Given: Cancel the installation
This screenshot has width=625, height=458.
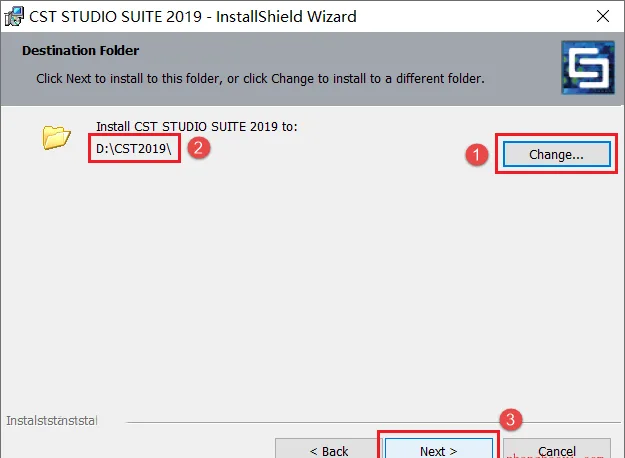Looking at the screenshot, I should (x=556, y=449).
